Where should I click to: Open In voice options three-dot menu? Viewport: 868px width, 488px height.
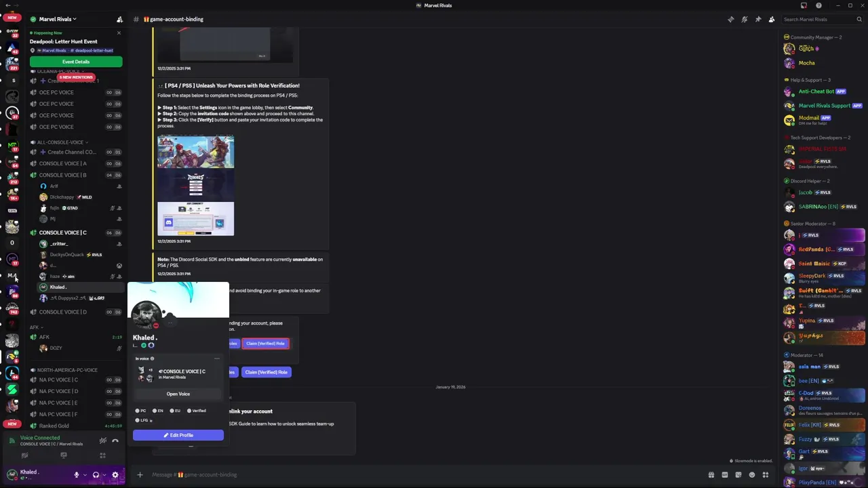pyautogui.click(x=217, y=359)
